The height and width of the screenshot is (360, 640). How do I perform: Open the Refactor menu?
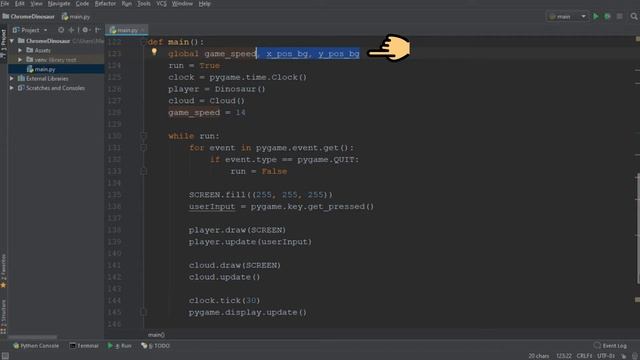click(105, 4)
